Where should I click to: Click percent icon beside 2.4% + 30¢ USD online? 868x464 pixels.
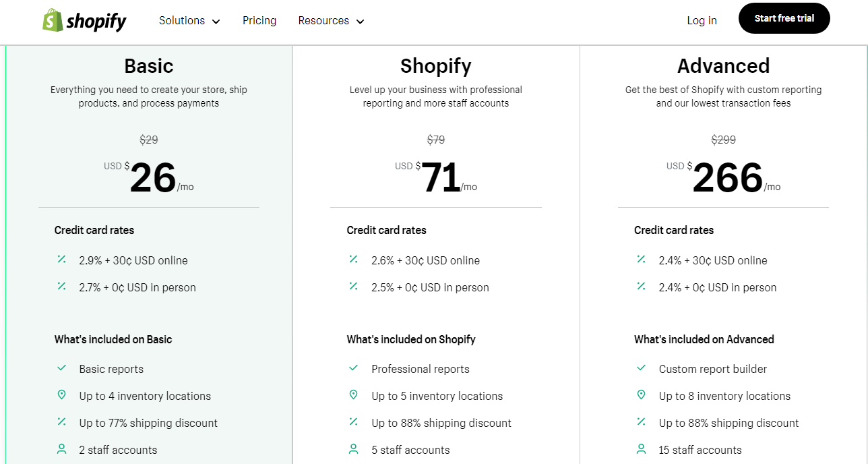click(641, 260)
